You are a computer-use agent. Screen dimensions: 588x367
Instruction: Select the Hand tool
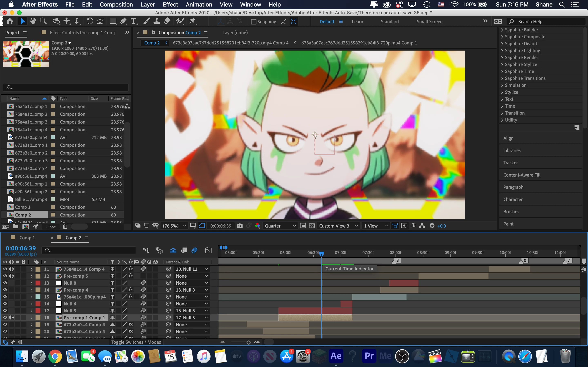33,21
